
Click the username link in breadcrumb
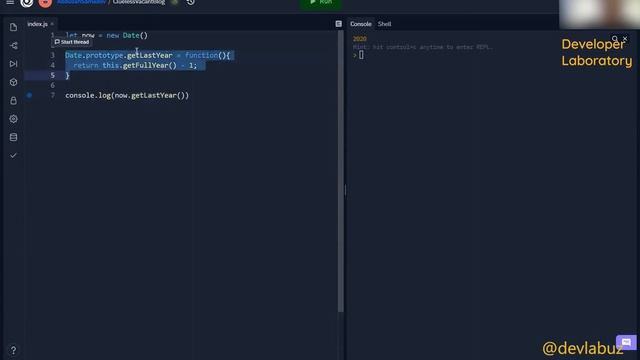pyautogui.click(x=82, y=2)
